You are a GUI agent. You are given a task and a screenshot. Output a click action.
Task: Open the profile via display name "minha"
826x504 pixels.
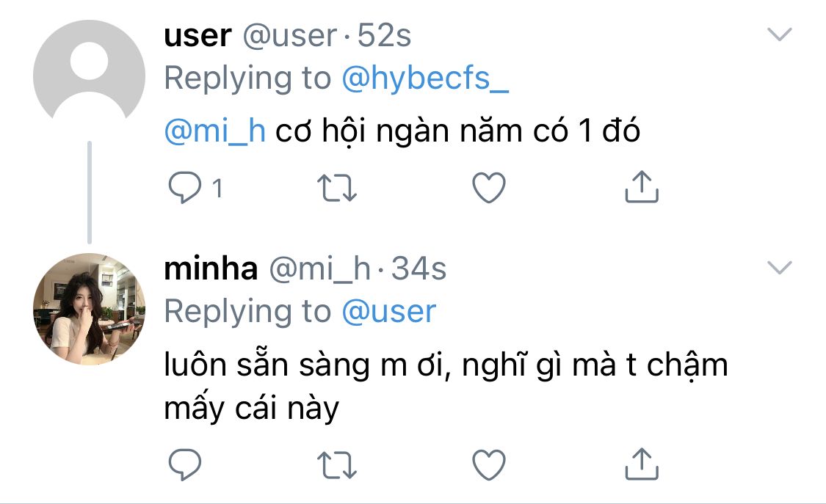tap(211, 270)
